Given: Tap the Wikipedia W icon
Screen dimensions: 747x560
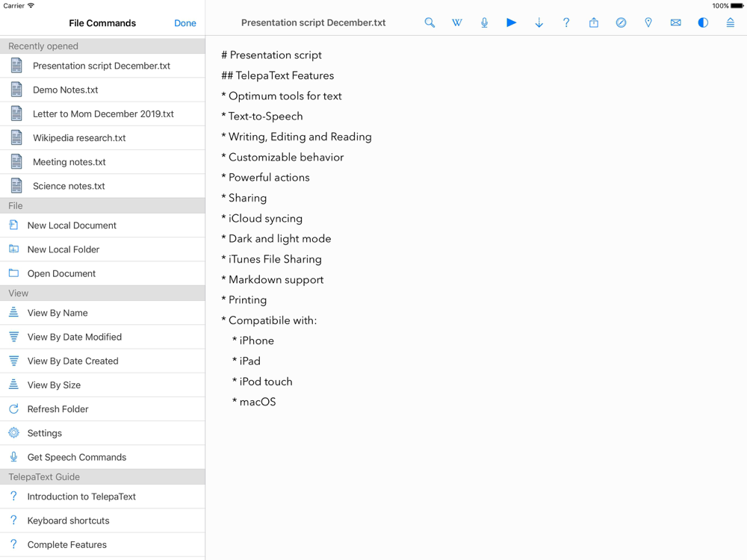Looking at the screenshot, I should (x=456, y=22).
